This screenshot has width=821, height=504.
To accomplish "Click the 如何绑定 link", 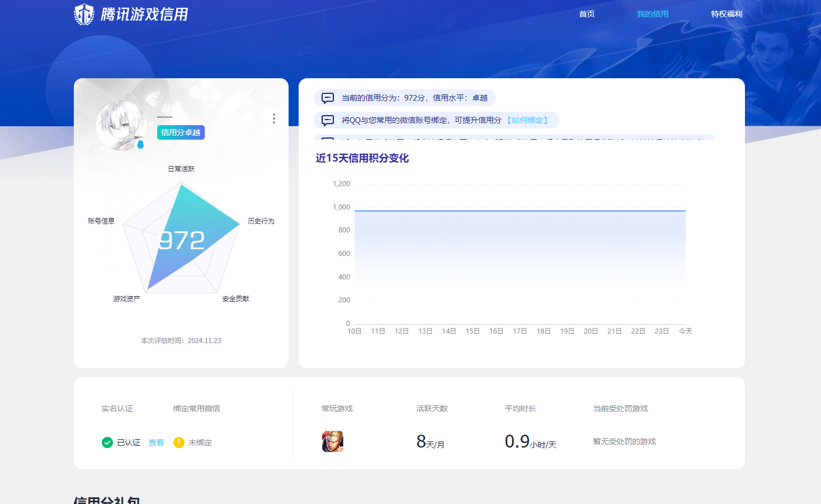I will [x=527, y=120].
